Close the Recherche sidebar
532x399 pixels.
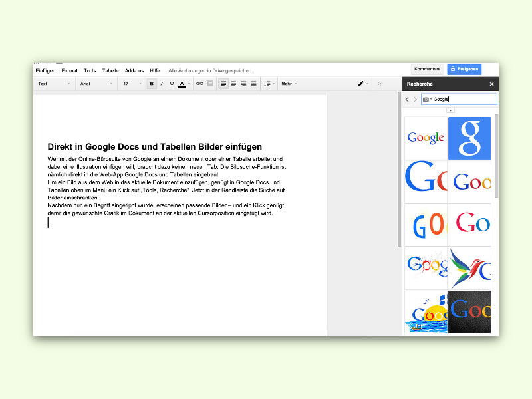(x=491, y=84)
